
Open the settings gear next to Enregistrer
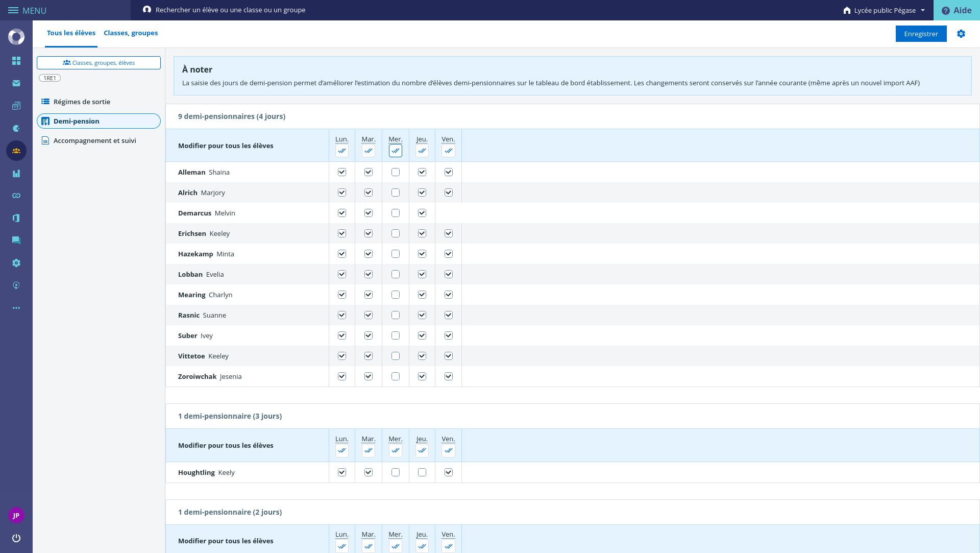(x=961, y=34)
